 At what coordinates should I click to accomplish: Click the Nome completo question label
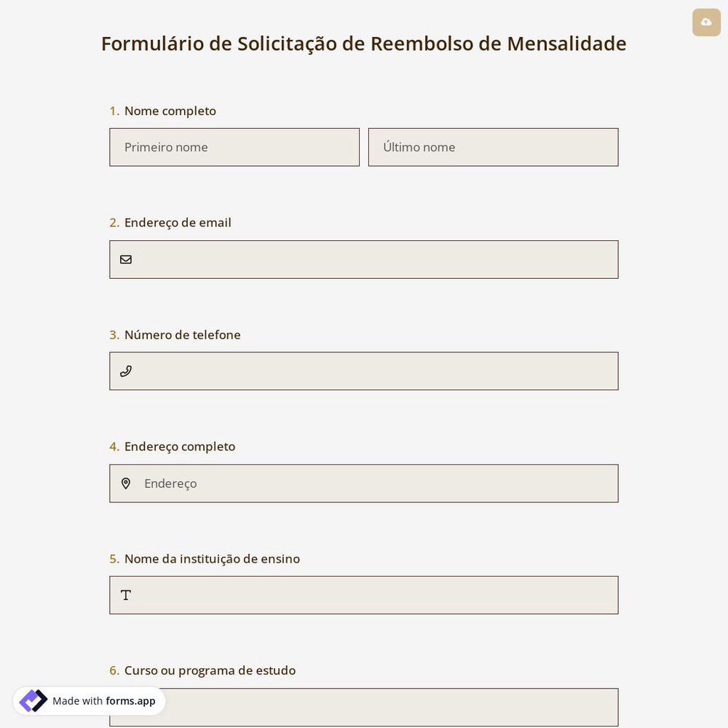tap(170, 111)
